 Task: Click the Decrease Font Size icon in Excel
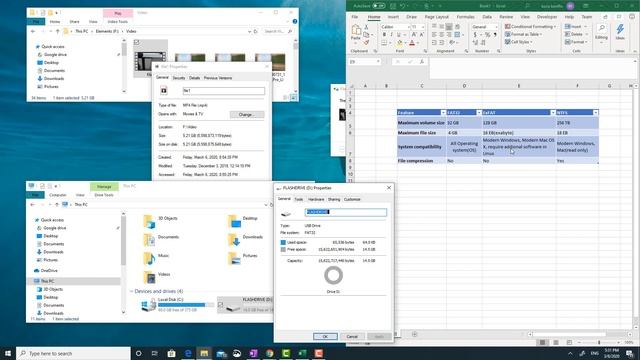(x=422, y=35)
